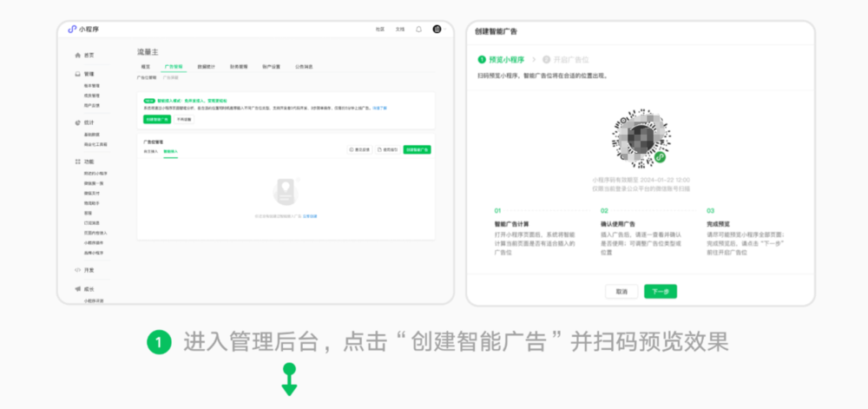Click the green mini-program badge on QR code
Viewport: 868px width, 409px height.
[x=660, y=157]
